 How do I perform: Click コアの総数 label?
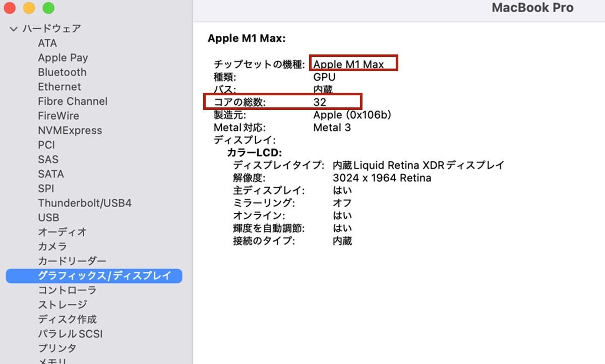(239, 102)
